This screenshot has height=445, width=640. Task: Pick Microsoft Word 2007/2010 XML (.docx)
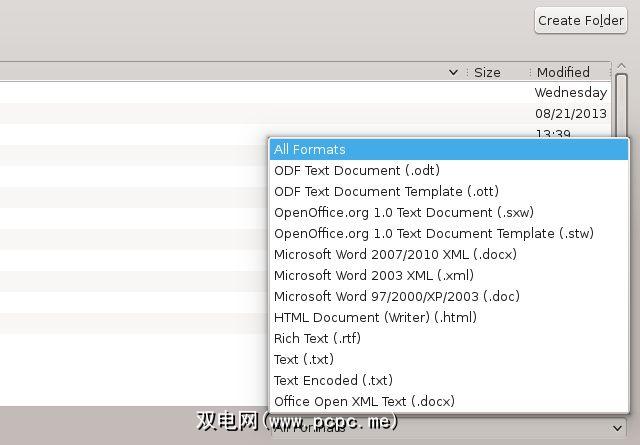(449, 254)
